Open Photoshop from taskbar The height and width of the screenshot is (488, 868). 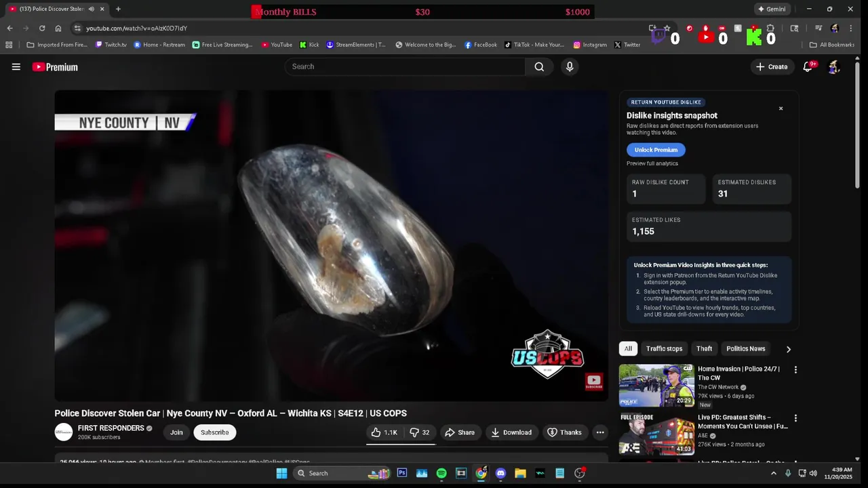[x=402, y=473]
